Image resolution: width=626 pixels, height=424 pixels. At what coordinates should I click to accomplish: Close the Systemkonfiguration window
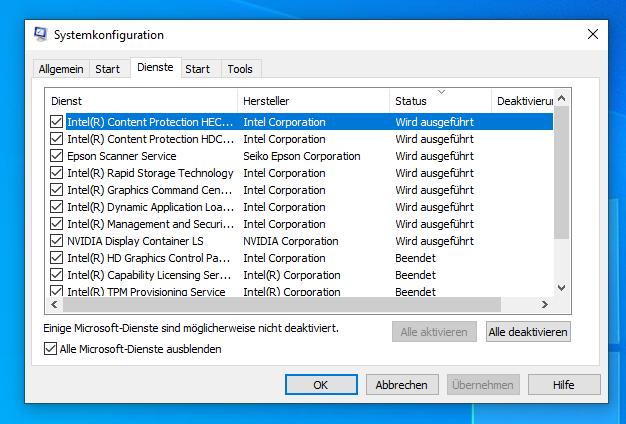click(x=593, y=34)
